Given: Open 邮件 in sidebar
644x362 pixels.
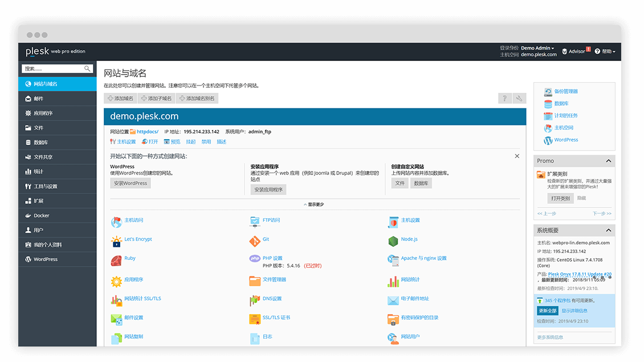Looking at the screenshot, I should click(58, 99).
